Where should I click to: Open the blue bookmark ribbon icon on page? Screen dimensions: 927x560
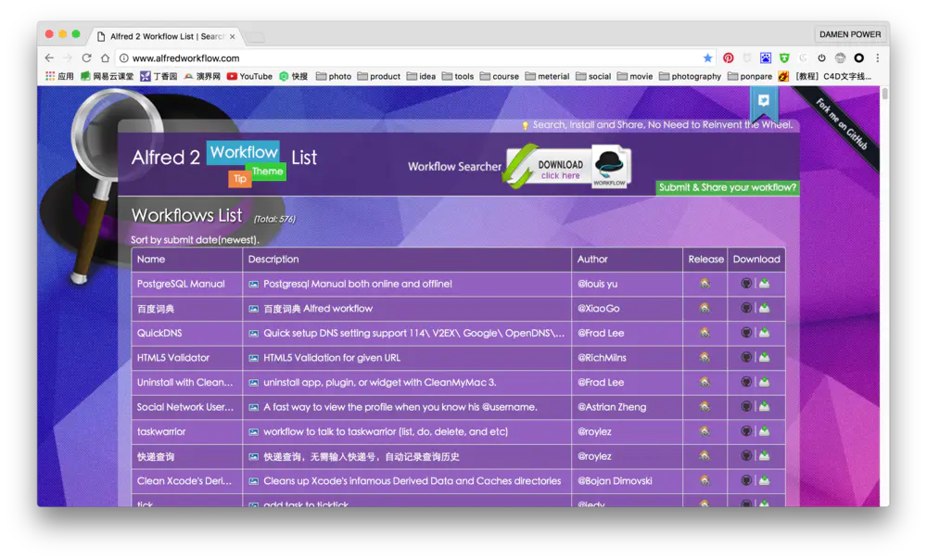[x=764, y=102]
